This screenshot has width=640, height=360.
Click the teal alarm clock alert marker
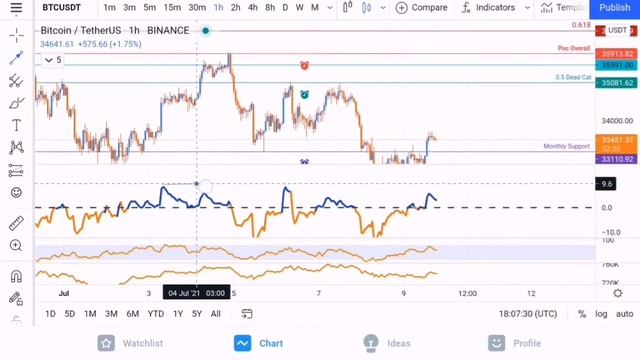coord(304,95)
